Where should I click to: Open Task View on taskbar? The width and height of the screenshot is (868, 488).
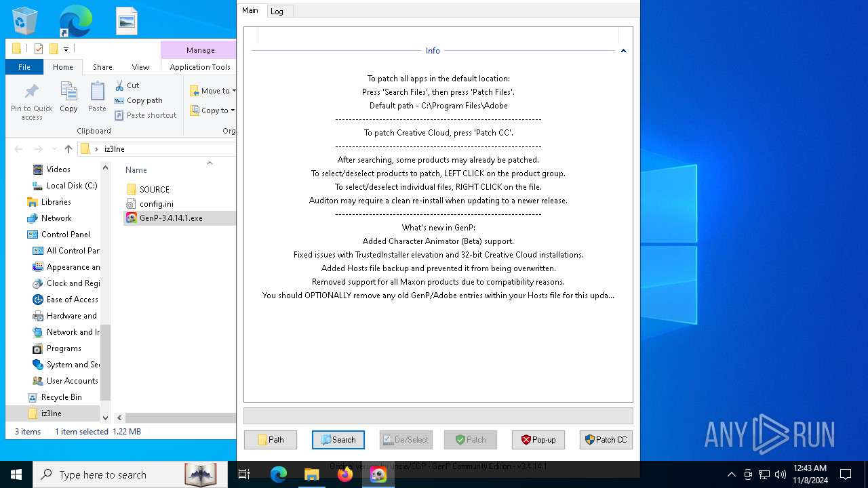(x=244, y=475)
